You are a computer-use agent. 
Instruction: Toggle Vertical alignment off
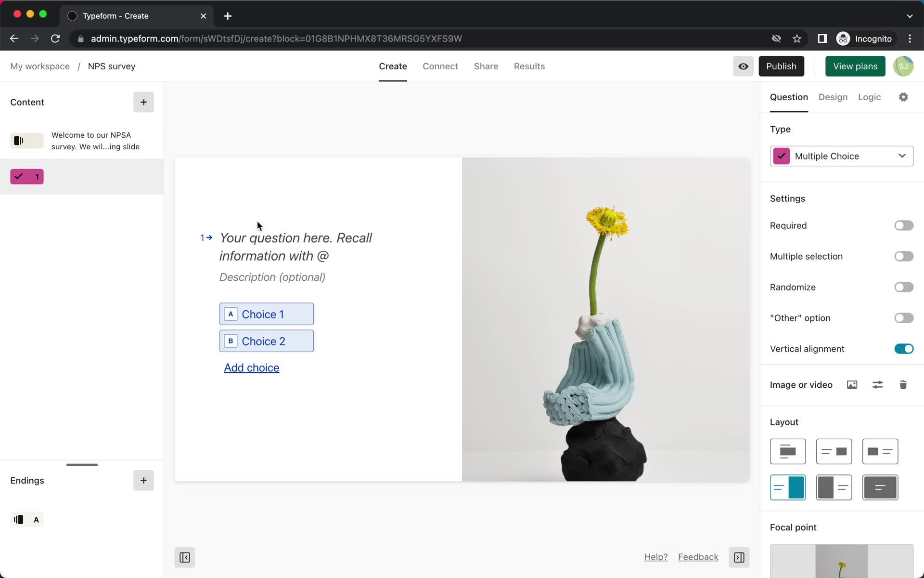[904, 348]
